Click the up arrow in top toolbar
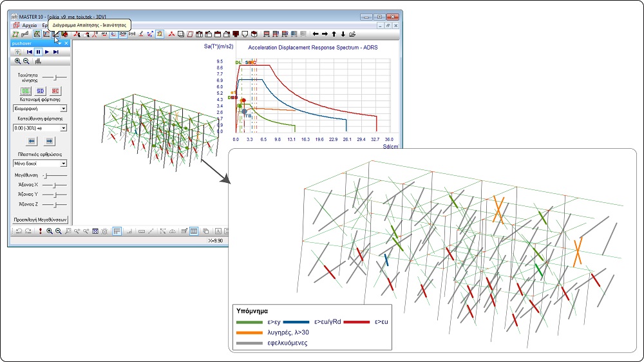The height and width of the screenshot is (362, 644). [334, 34]
